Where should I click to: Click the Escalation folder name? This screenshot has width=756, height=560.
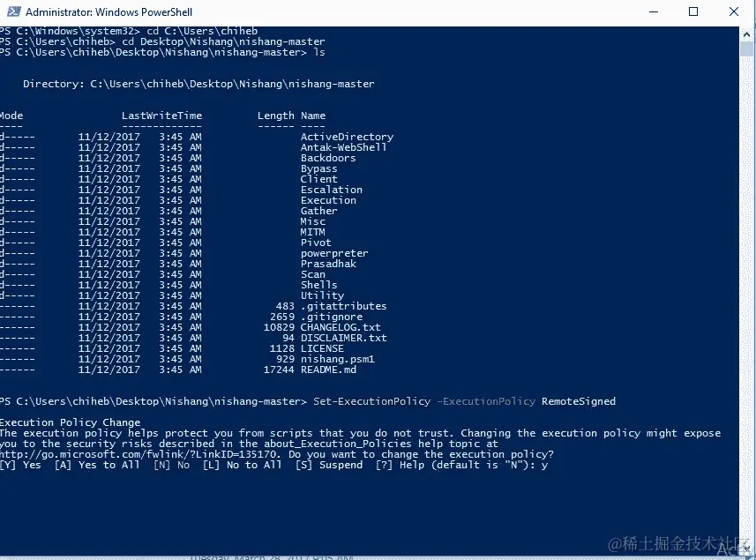[x=331, y=190]
